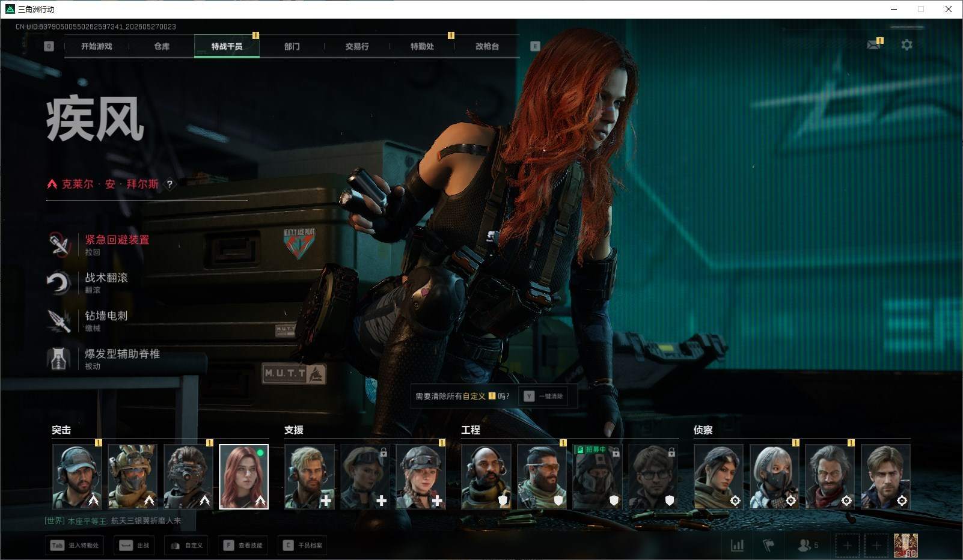Select the blond bearded support operator
The height and width of the screenshot is (560, 963).
(310, 476)
